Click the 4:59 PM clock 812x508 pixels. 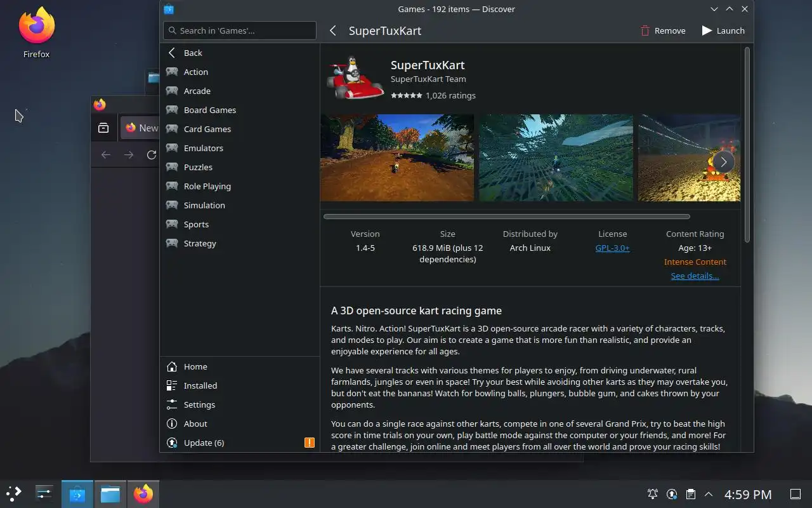(x=748, y=494)
